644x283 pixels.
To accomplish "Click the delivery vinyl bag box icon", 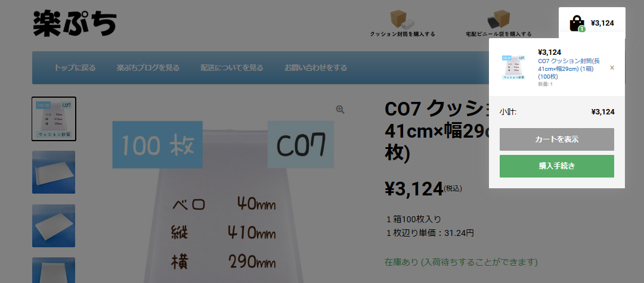I will click(x=499, y=19).
